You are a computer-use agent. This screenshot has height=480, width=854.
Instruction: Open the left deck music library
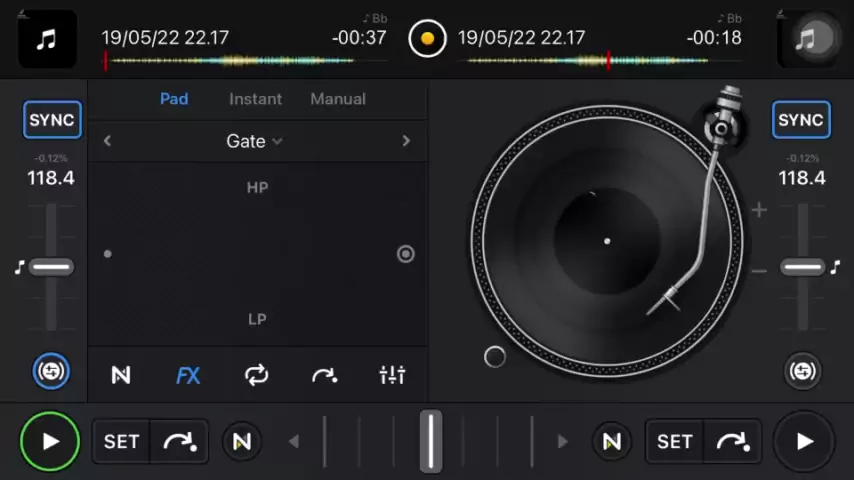click(47, 39)
